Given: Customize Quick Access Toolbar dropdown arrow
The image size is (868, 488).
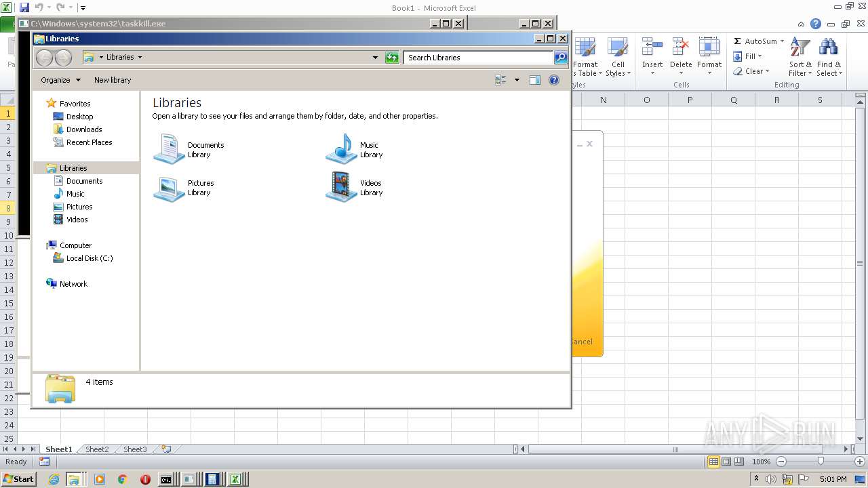Looking at the screenshot, I should [83, 8].
